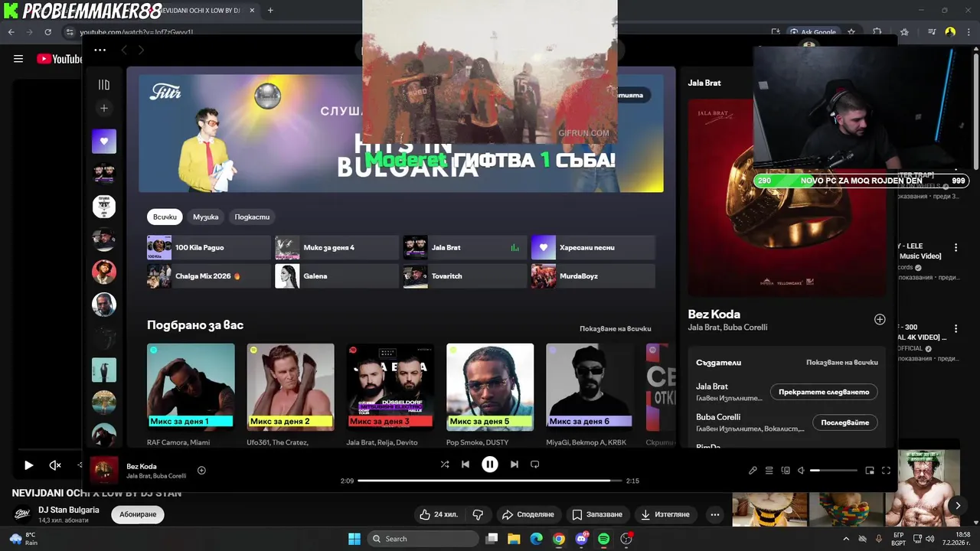Click the next chevron on YouTube shelf
This screenshot has width=980, height=551.
tap(957, 505)
